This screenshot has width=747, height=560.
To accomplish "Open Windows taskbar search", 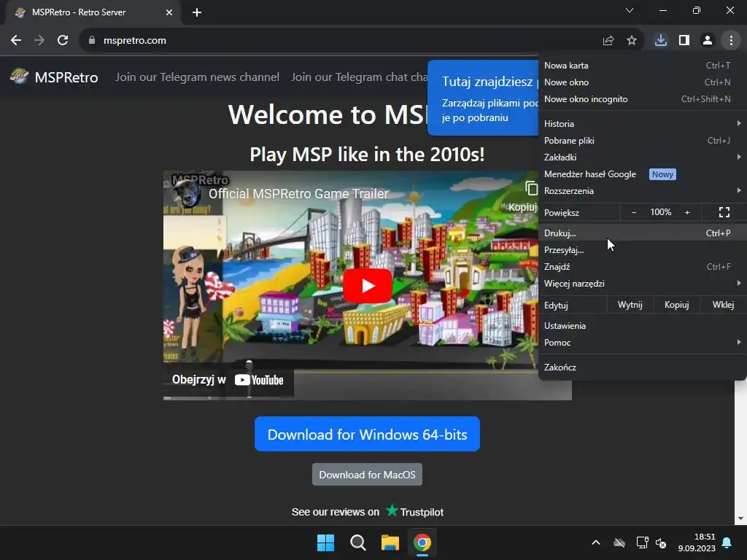I will point(357,542).
